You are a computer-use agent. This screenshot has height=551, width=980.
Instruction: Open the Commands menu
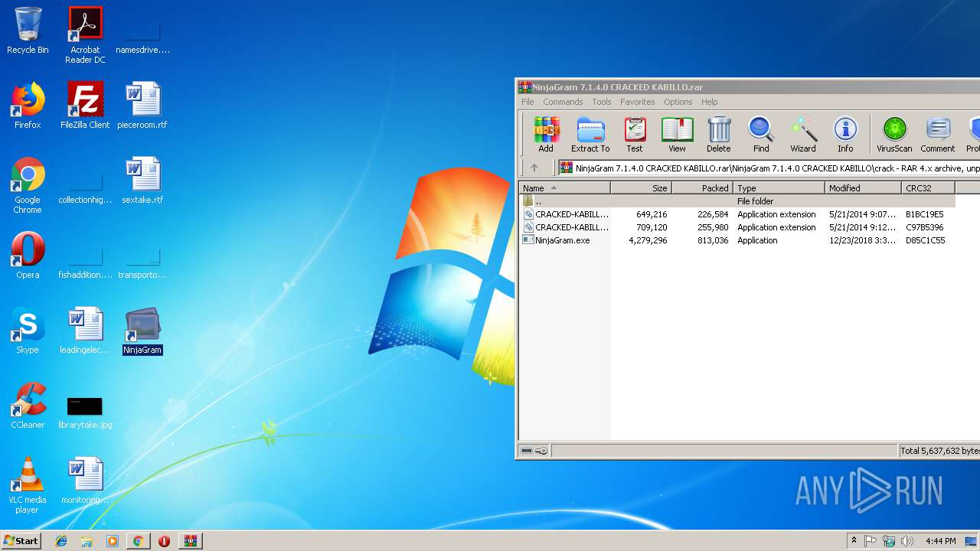coord(563,102)
